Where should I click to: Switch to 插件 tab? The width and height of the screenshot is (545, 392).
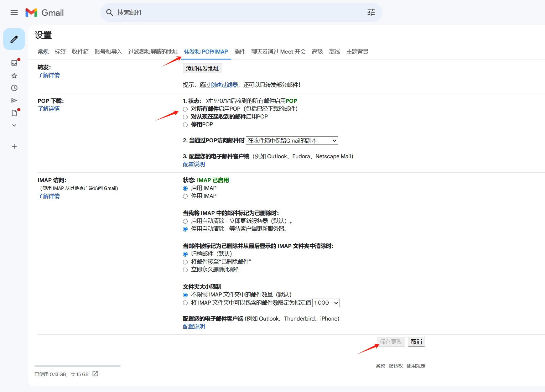[x=240, y=52]
